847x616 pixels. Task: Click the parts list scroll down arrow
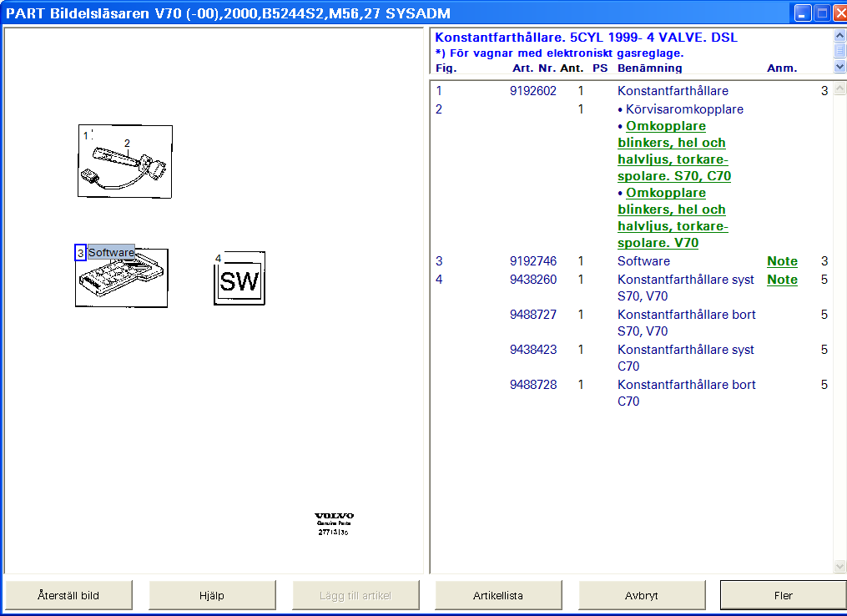pos(839,566)
